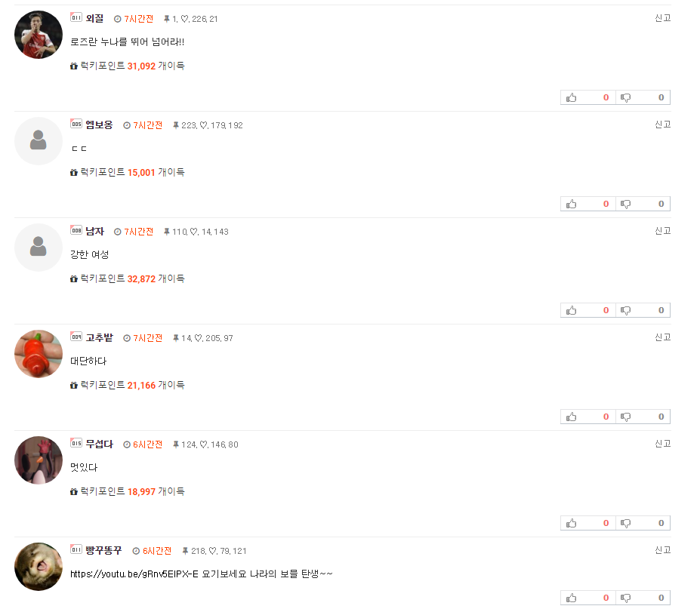Image resolution: width=700 pixels, height=609 pixels.
Task: Open 외질's soccer player avatar
Action: 39,35
